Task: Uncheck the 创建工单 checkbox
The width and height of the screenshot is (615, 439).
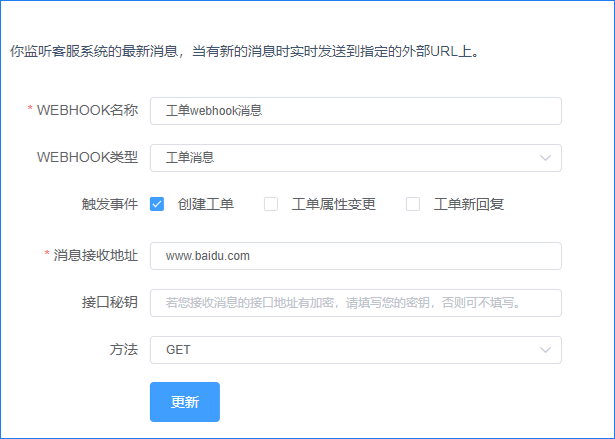Action: pos(157,205)
